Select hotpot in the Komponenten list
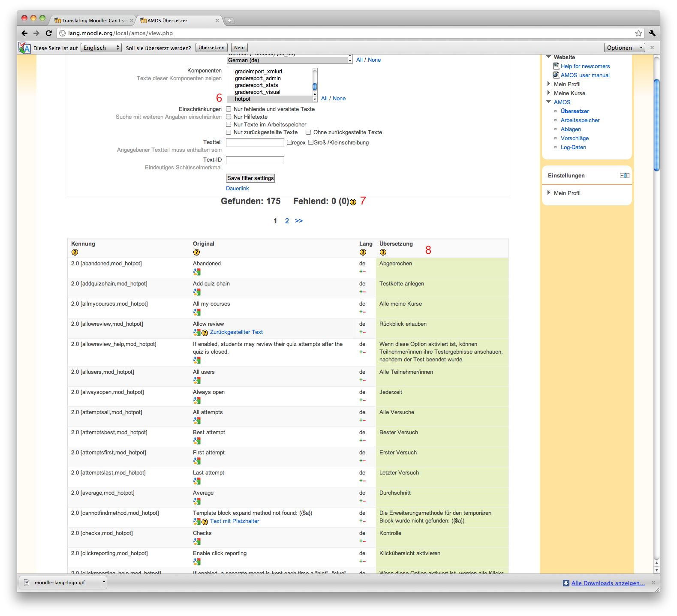677x616 pixels. tap(269, 99)
